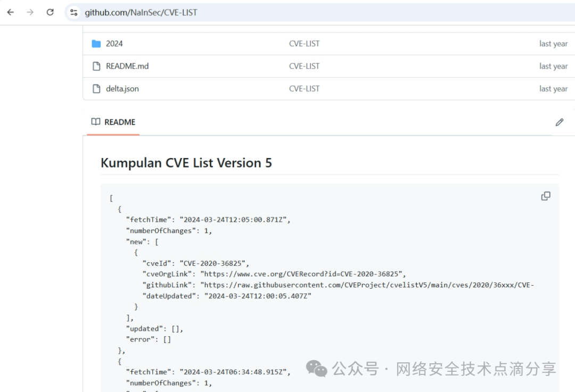575x392 pixels.
Task: Click the first fetchTime value 2024-03-24T12:05:00.871Z
Action: [x=233, y=220]
